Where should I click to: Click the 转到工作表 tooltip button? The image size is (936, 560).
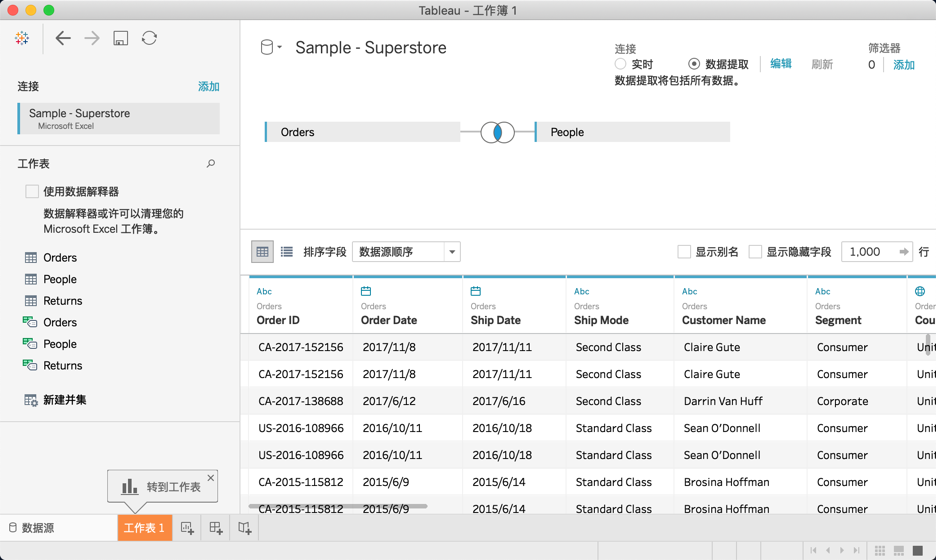click(162, 487)
